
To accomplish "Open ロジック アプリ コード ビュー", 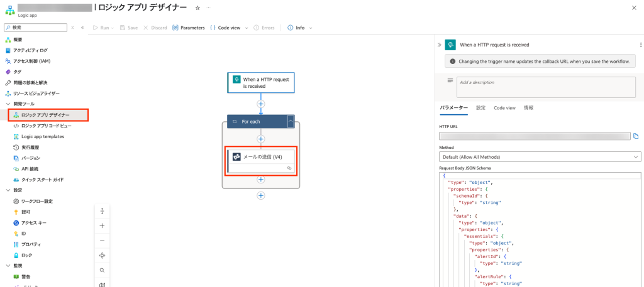I will click(45, 126).
